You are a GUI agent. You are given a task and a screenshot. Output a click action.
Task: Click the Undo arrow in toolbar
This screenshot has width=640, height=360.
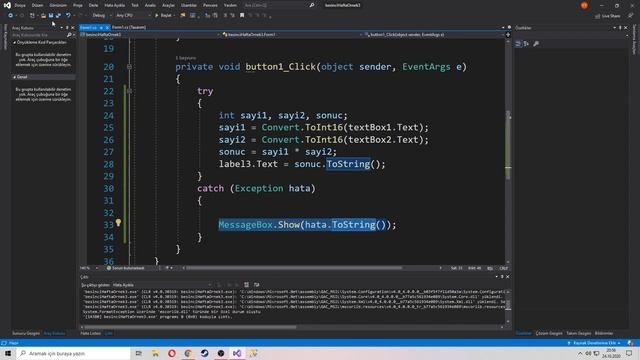[x=68, y=16]
